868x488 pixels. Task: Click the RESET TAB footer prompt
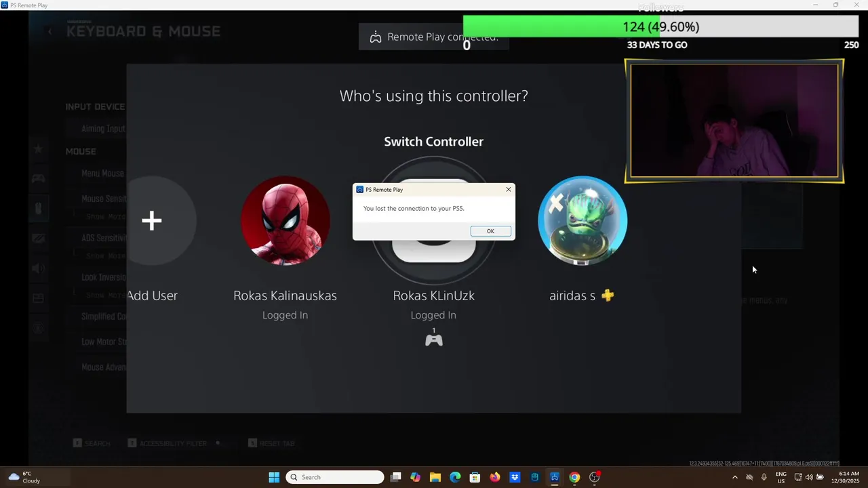[x=271, y=443]
